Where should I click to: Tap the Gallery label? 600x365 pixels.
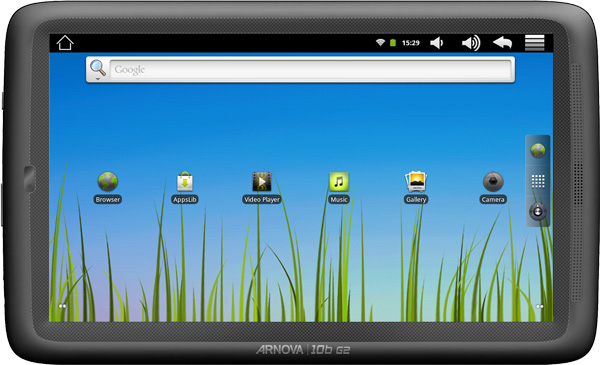(x=416, y=199)
